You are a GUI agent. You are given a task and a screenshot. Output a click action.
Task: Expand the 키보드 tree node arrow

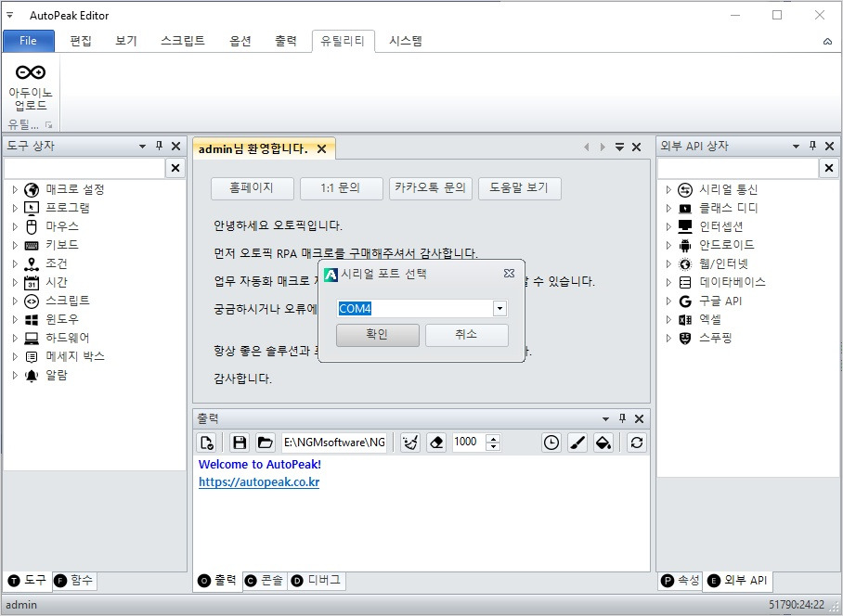(15, 246)
